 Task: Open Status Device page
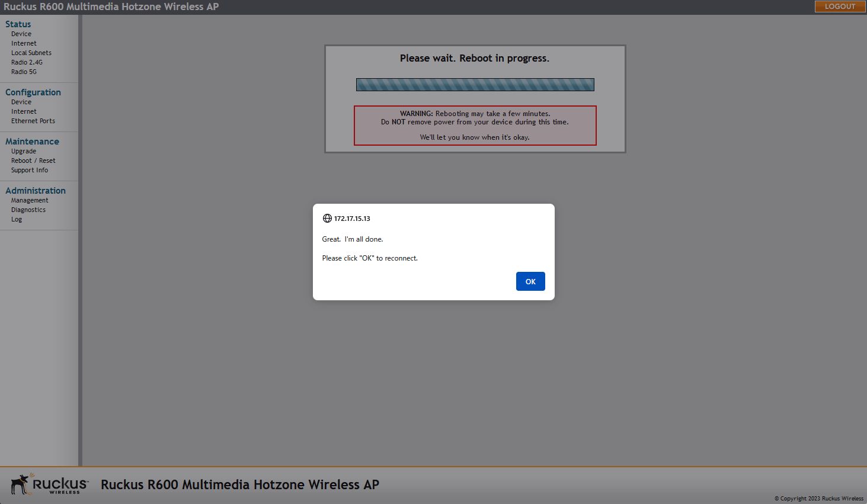tap(21, 34)
